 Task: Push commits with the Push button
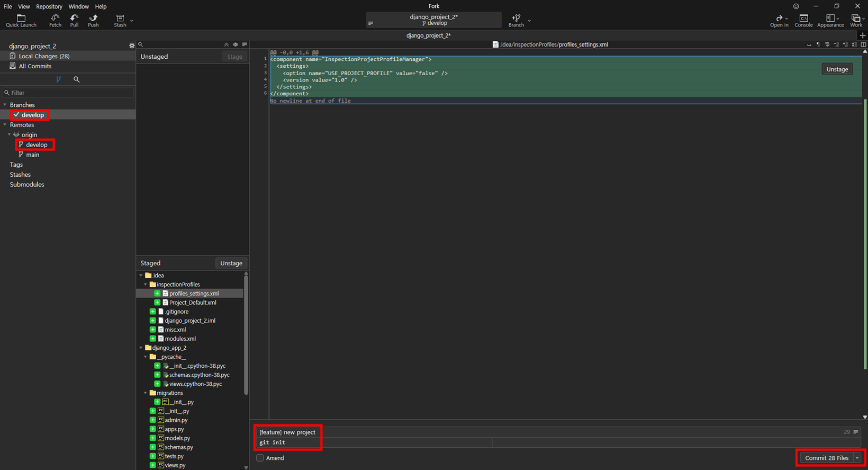pyautogui.click(x=93, y=21)
